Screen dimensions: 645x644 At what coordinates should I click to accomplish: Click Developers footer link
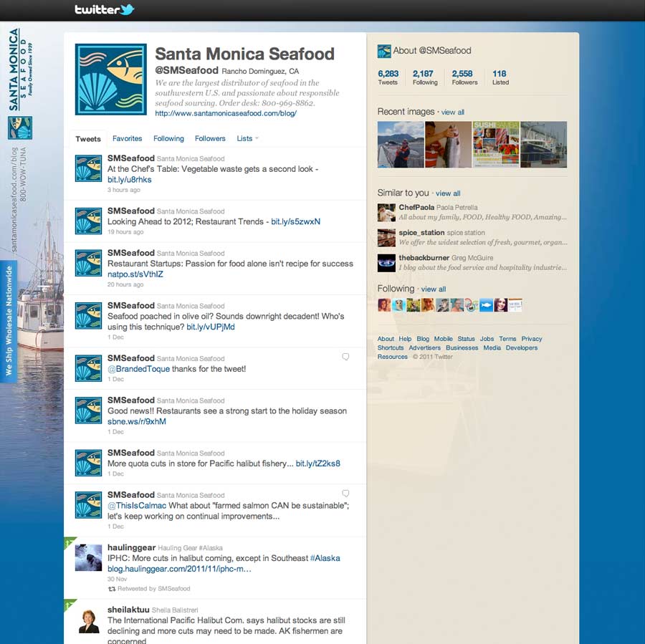click(522, 348)
